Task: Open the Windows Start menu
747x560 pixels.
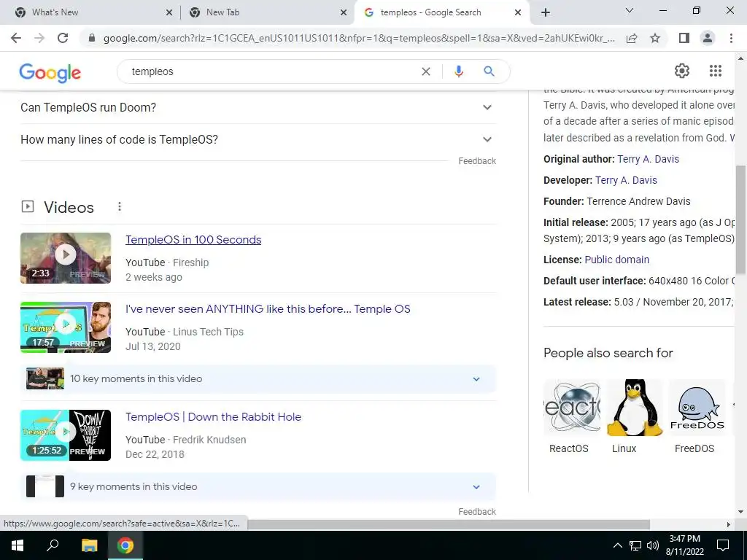Action: tap(18, 545)
